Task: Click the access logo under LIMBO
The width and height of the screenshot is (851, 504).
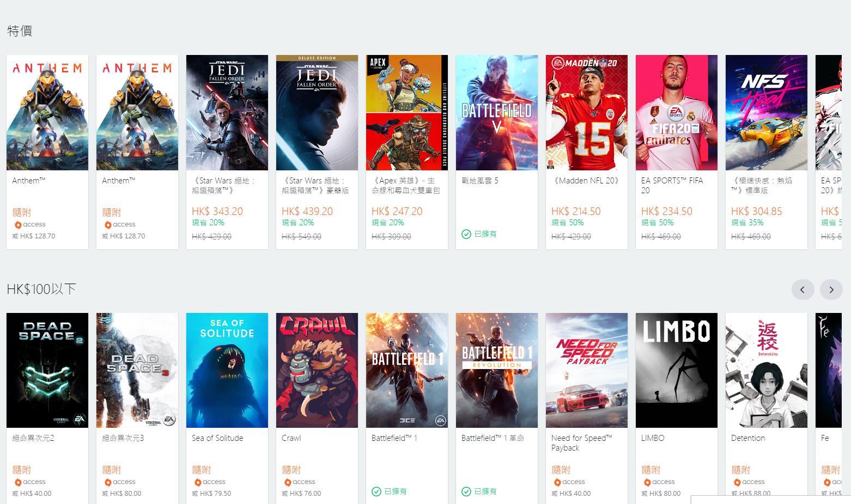Action: click(x=647, y=482)
